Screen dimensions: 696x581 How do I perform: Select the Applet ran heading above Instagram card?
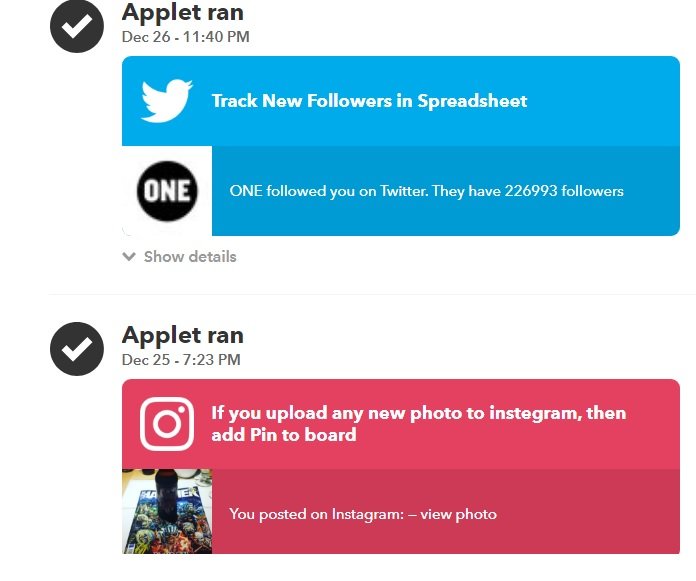(182, 335)
